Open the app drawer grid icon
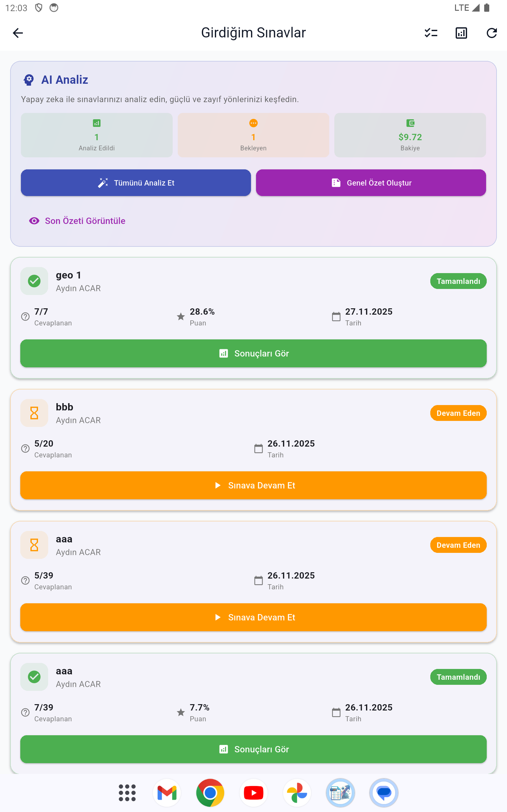The width and height of the screenshot is (507, 812). click(x=127, y=793)
